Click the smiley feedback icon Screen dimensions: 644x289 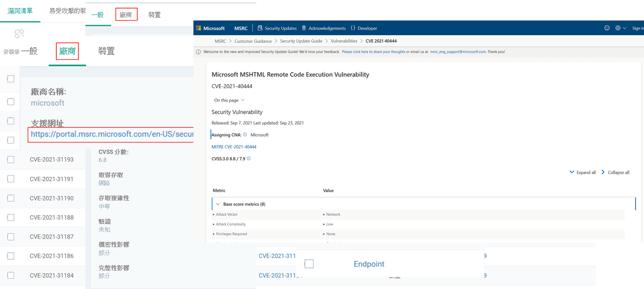(x=607, y=28)
